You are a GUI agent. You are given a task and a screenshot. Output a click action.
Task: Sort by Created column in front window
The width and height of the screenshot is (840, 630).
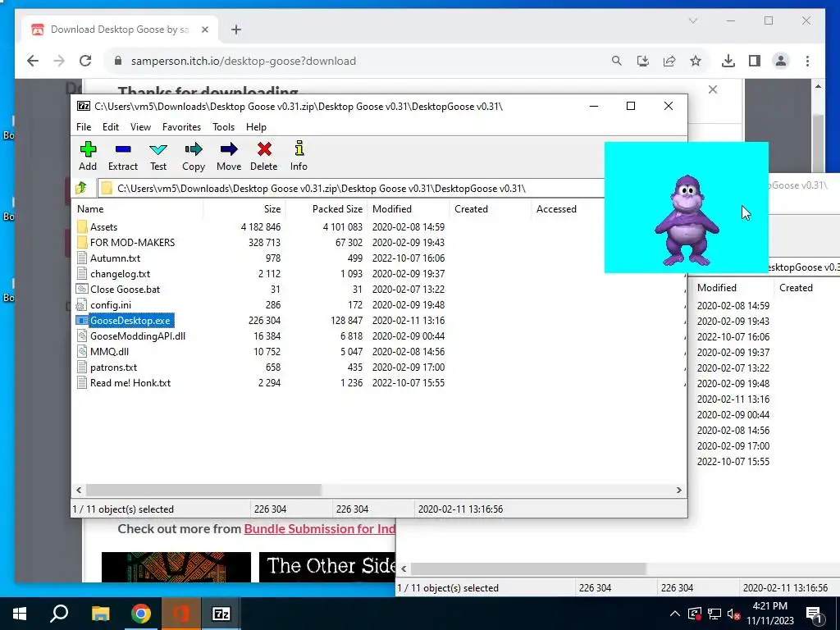tap(491, 209)
